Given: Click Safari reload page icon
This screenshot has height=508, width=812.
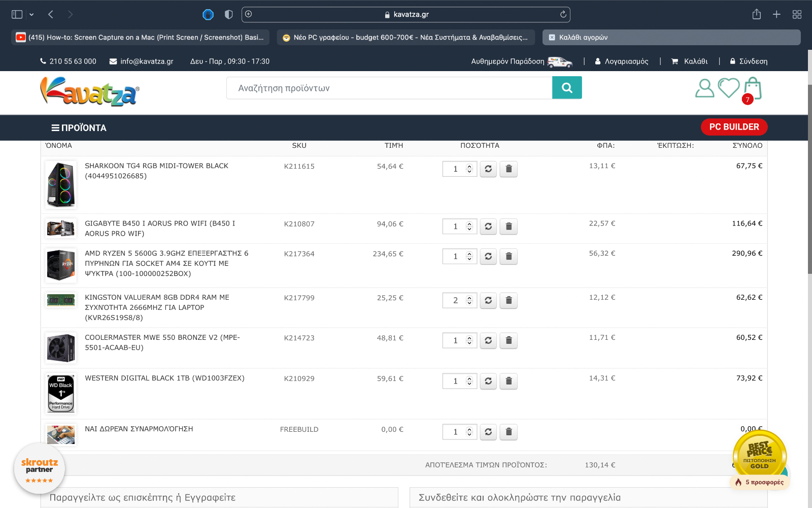Looking at the screenshot, I should pos(563,14).
